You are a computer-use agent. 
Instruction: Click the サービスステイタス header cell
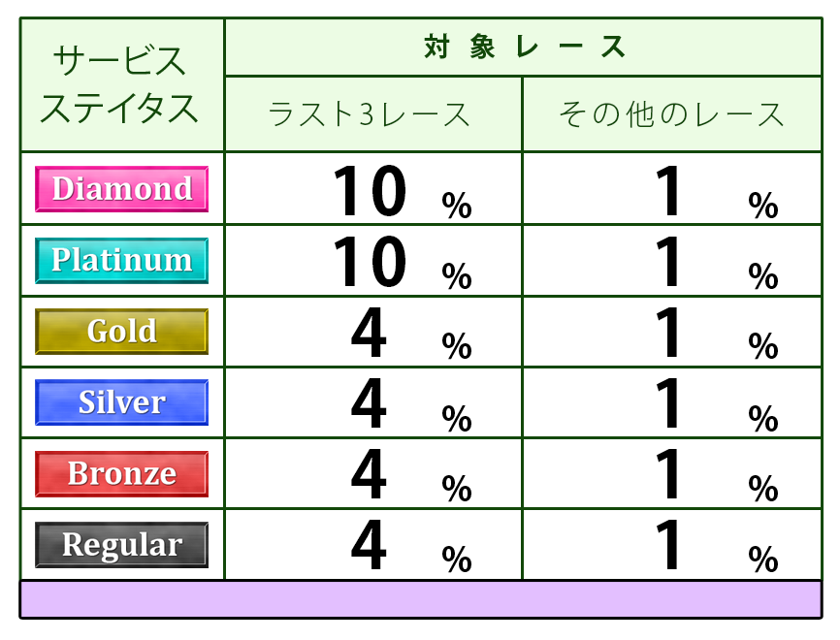point(121,85)
